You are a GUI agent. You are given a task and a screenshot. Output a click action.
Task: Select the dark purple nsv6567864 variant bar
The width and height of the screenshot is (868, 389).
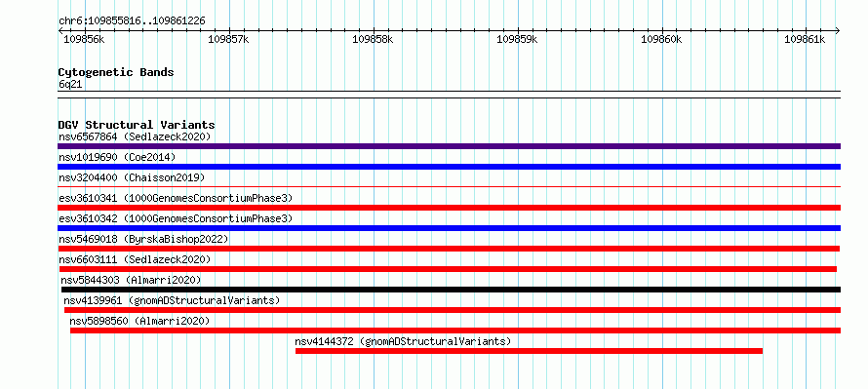pos(449,146)
